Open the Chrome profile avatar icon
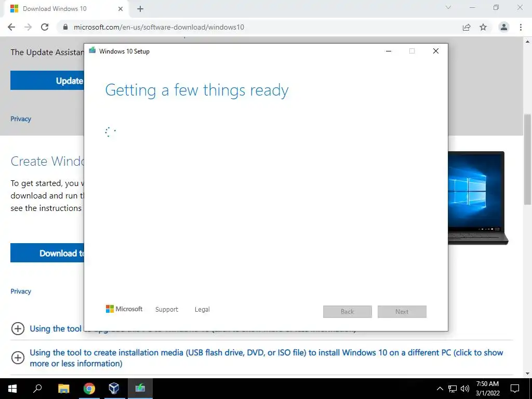Image resolution: width=532 pixels, height=399 pixels. pos(504,27)
